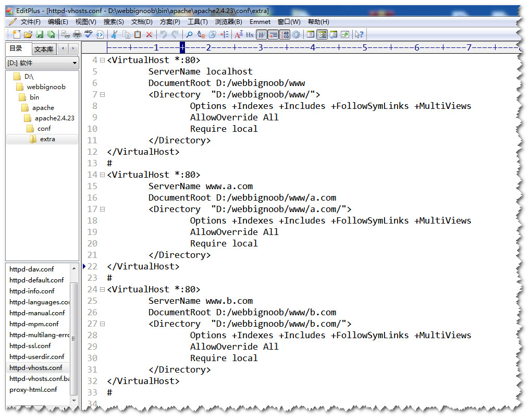Open Find with the magnifier icon

click(190, 34)
